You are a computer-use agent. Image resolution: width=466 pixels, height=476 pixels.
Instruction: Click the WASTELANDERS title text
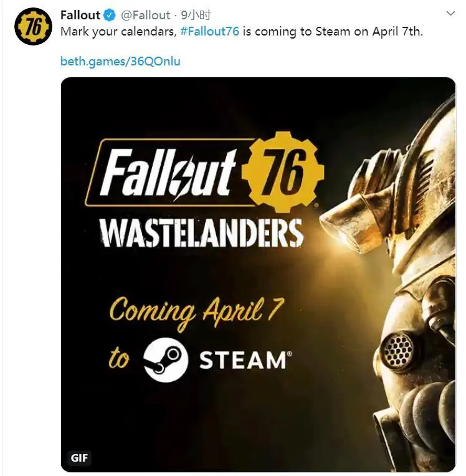[x=201, y=233]
